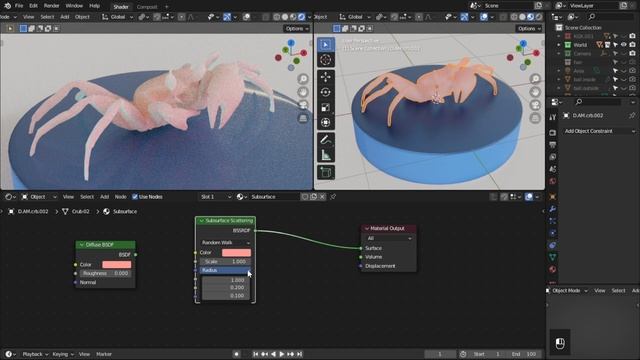Select the Add Cube tool in right viewport
This screenshot has height=360, width=640.
pos(325,172)
